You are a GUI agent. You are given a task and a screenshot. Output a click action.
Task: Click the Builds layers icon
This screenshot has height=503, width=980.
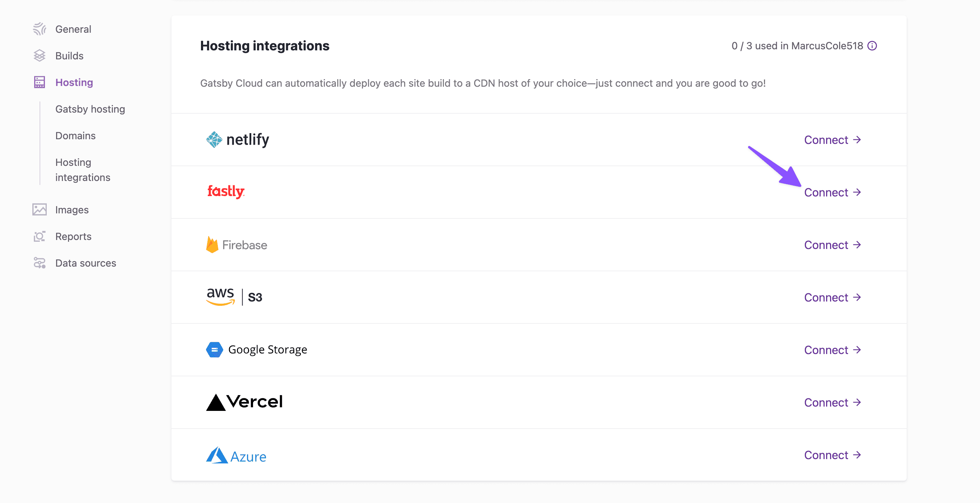[39, 56]
